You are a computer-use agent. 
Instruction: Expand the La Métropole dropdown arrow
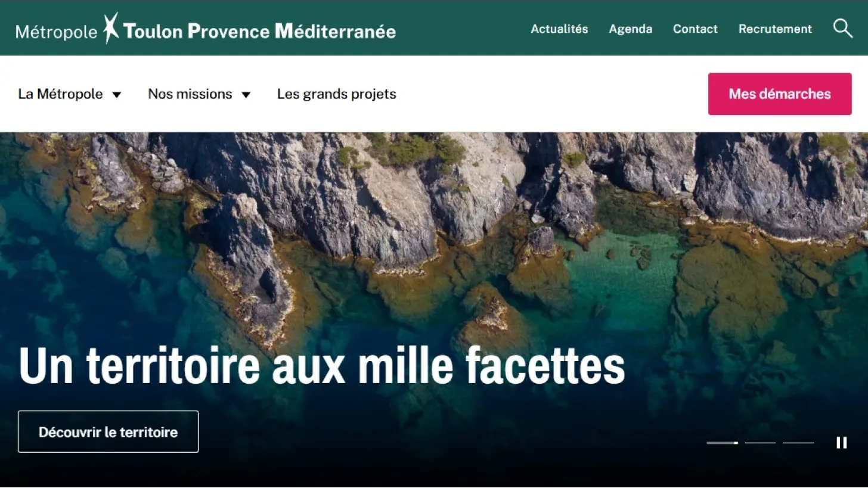tap(117, 95)
